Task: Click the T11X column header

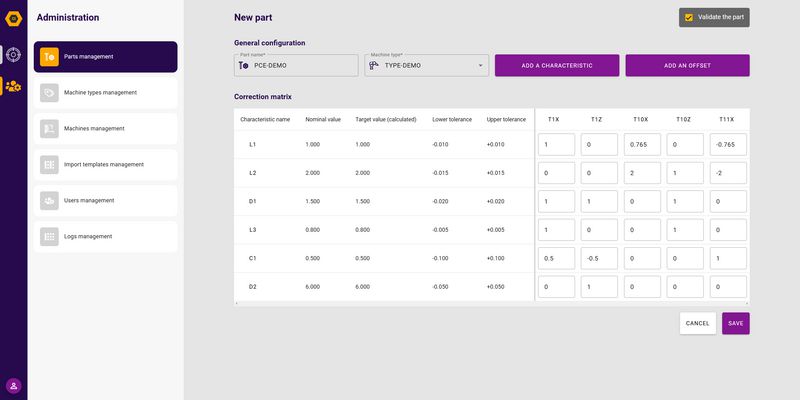Action: [x=727, y=119]
